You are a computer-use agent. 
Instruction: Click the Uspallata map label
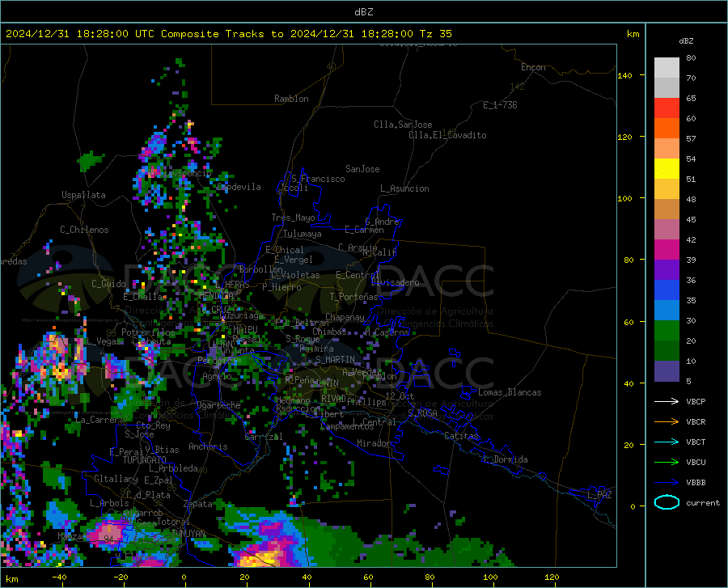pos(83,195)
